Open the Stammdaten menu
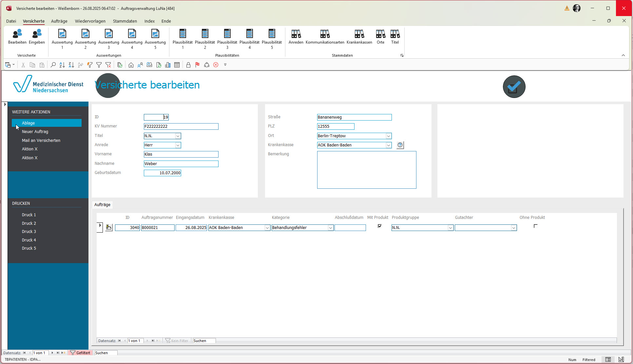 pyautogui.click(x=125, y=21)
